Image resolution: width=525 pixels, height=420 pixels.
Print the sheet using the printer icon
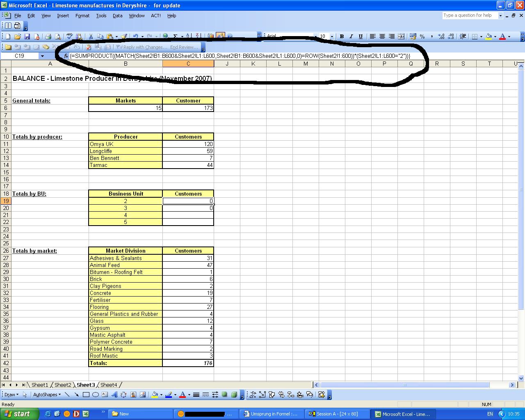point(48,37)
